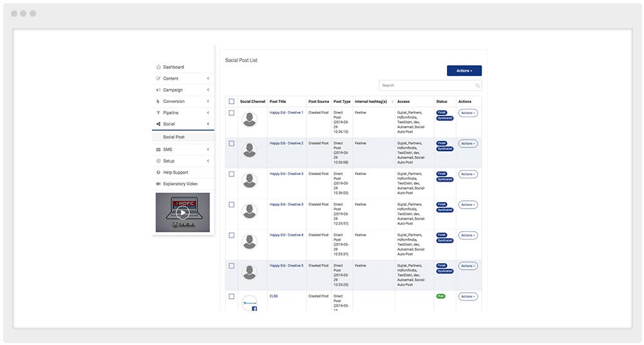Click the Post Title column header

pyautogui.click(x=278, y=102)
